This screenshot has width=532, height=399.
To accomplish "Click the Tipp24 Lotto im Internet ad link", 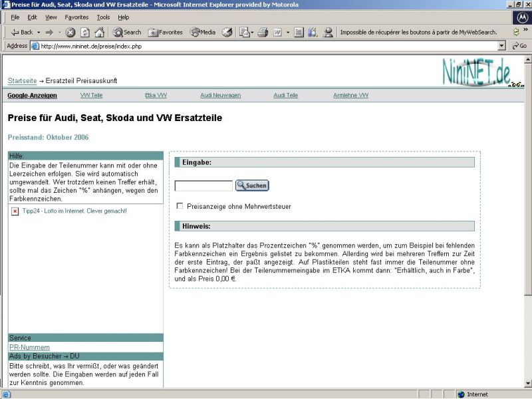I will pyautogui.click(x=74, y=211).
